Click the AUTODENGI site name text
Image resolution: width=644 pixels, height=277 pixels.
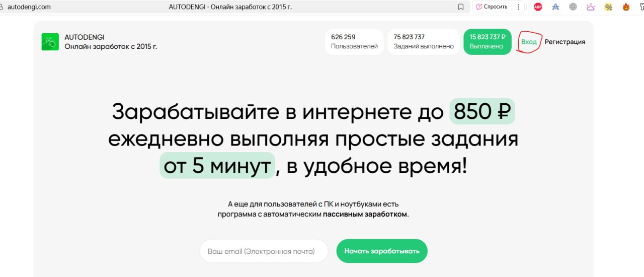85,37
